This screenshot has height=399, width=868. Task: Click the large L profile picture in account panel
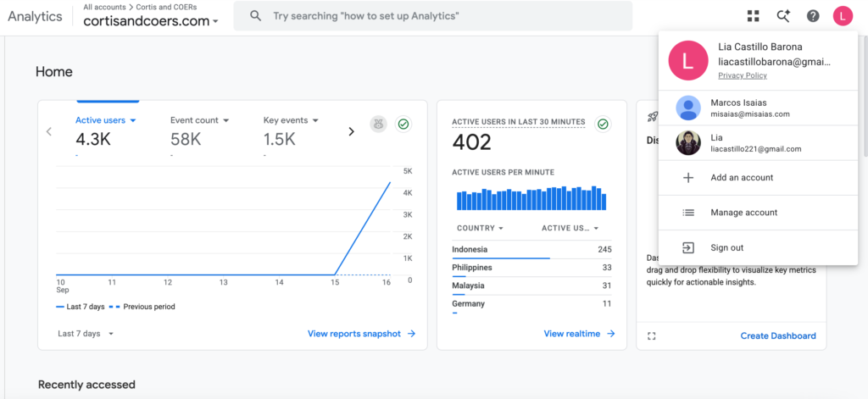[688, 60]
